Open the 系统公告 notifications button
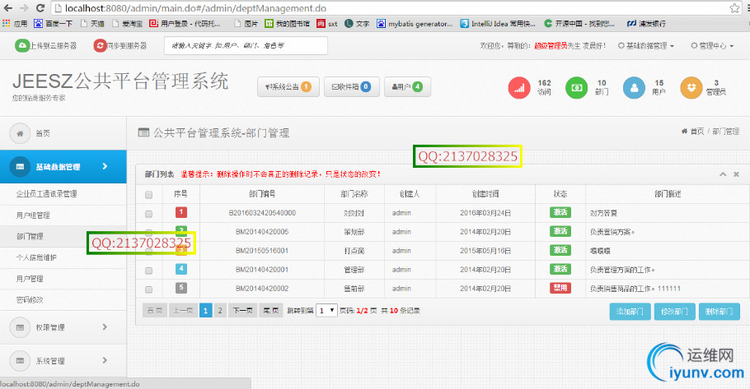The width and height of the screenshot is (750, 389). click(288, 87)
